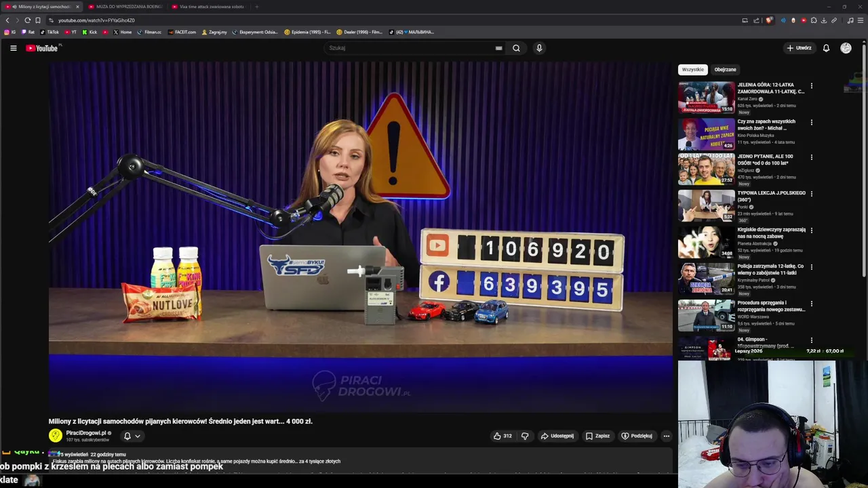Open the on-screen keyboard icon in search box
868x488 pixels.
click(498, 48)
